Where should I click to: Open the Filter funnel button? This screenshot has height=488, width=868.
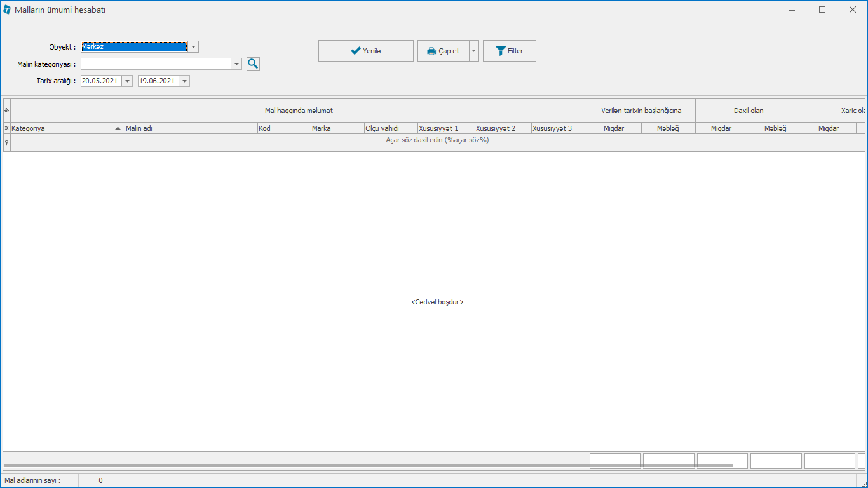[509, 51]
